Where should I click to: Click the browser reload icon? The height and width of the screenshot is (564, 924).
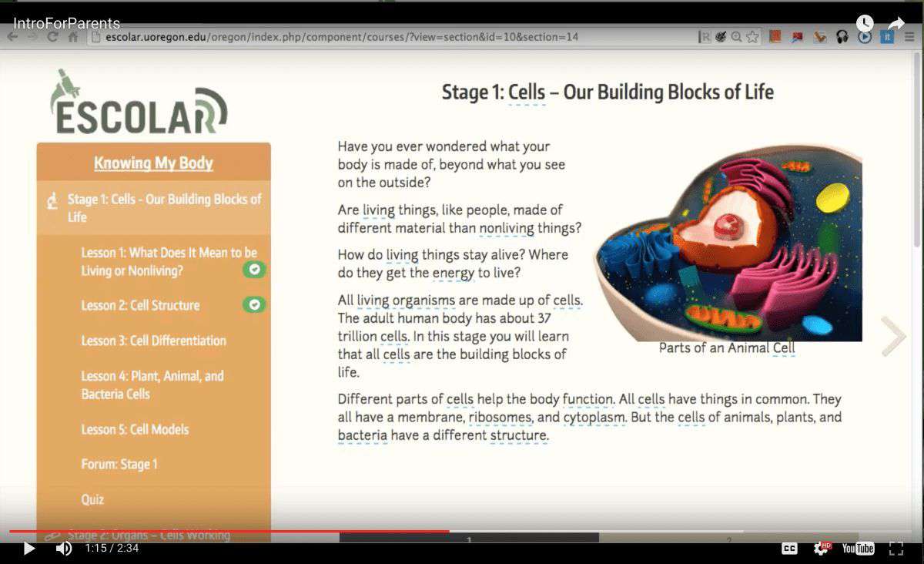coord(52,36)
